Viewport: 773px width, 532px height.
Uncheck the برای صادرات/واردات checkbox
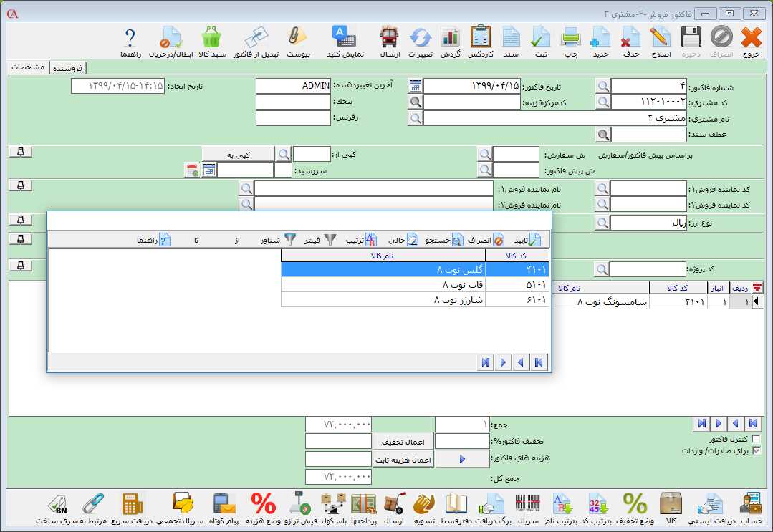pyautogui.click(x=757, y=451)
